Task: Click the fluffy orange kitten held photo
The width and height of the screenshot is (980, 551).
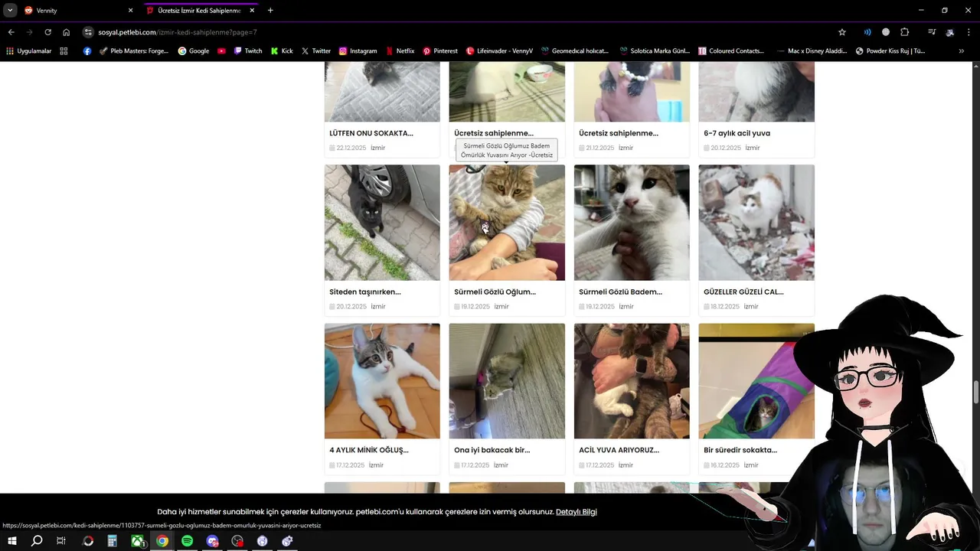Action: click(507, 223)
